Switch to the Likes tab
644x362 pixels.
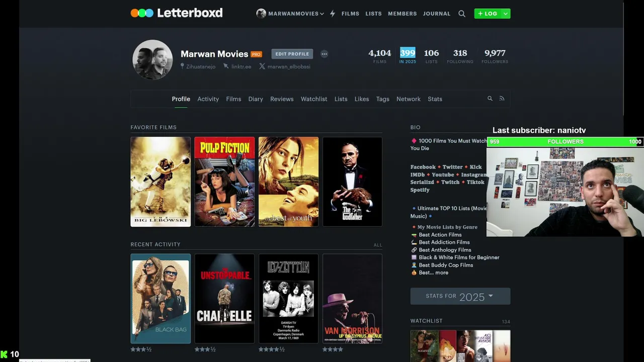(362, 99)
